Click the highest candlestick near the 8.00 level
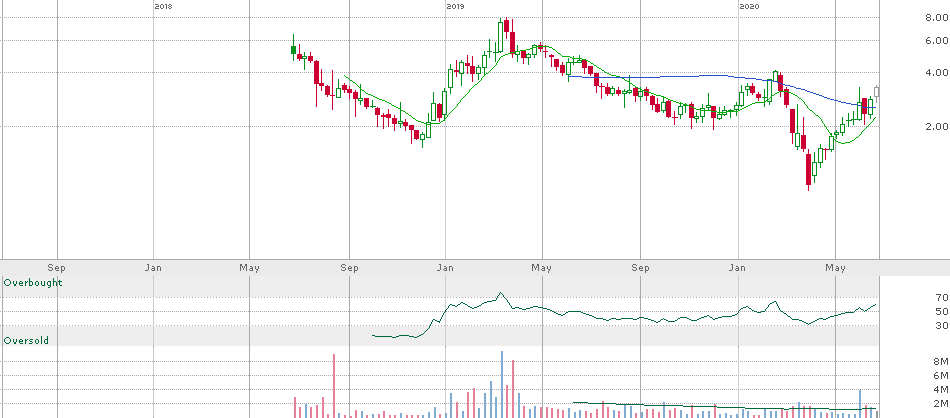This screenshot has width=950, height=418. pyautogui.click(x=507, y=25)
